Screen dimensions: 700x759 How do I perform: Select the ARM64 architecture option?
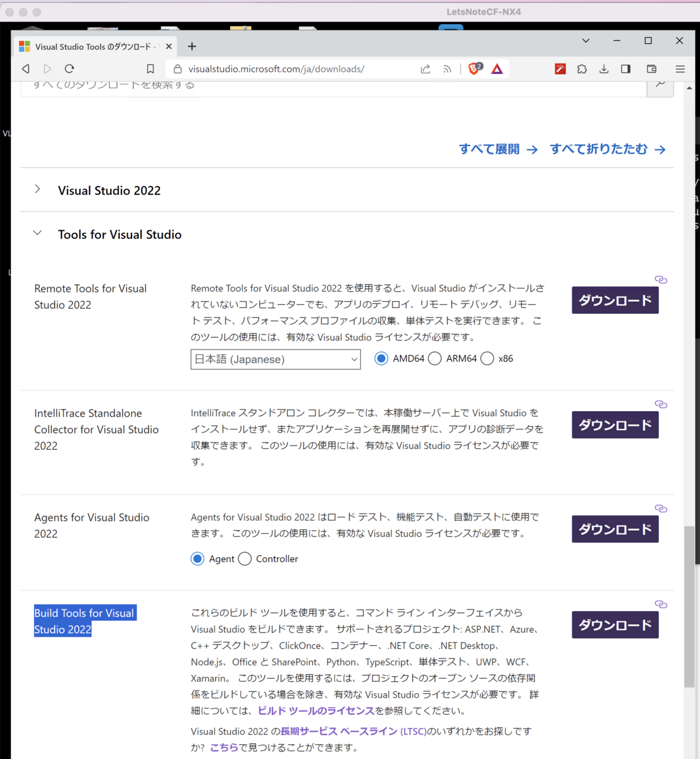pyautogui.click(x=434, y=359)
